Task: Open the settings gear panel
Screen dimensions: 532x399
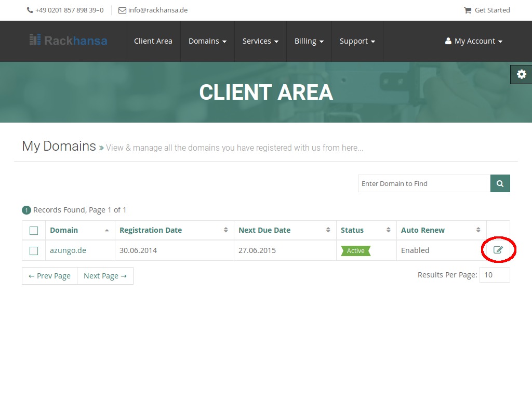Action: pos(521,74)
